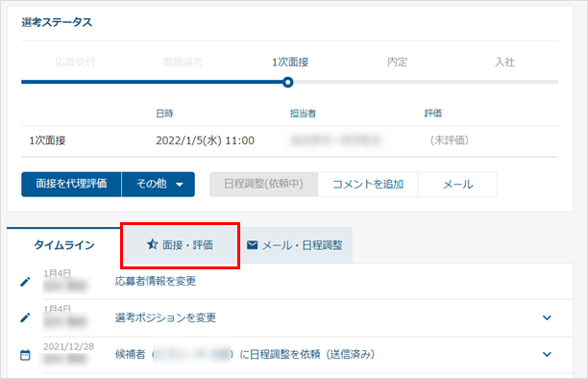Viewport: 588px width, 379px height.
Task: Click the pencil icon beside 選考ポジションを変更
Action: 25,317
